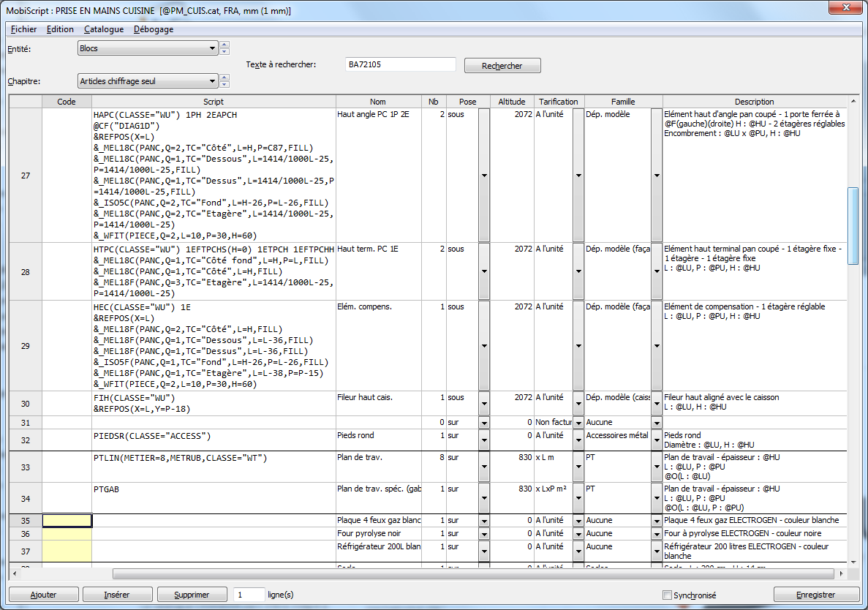Select row header 30
Image resolution: width=868 pixels, height=610 pixels.
[26, 404]
